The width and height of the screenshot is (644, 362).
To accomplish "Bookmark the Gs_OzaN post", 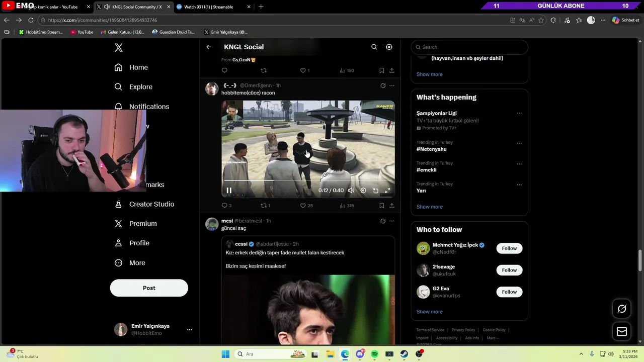I will click(x=382, y=70).
